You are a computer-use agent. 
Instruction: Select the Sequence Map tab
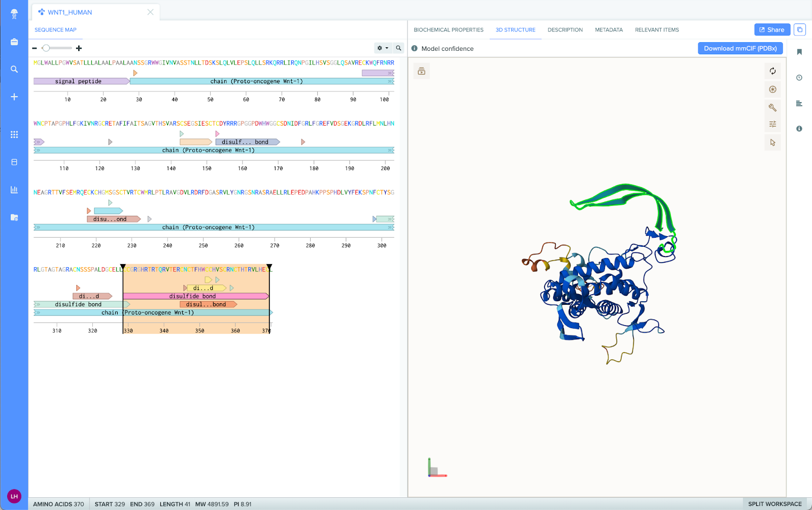coord(55,30)
